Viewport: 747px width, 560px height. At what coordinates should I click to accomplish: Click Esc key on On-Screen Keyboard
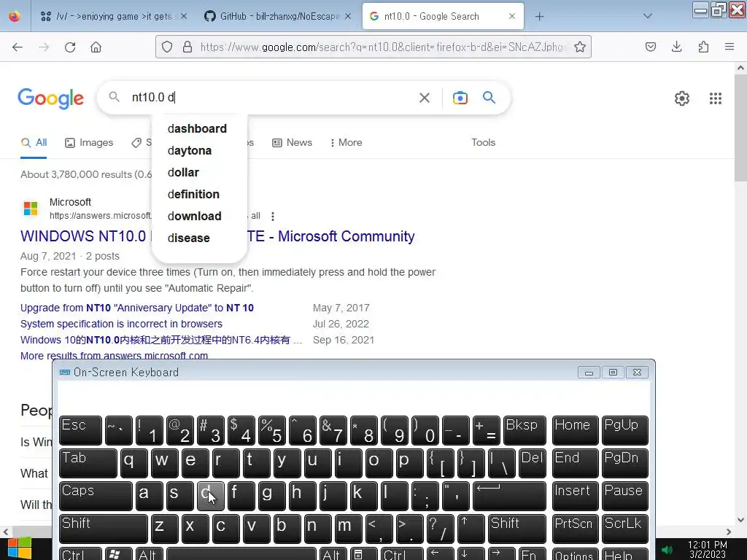(80, 430)
